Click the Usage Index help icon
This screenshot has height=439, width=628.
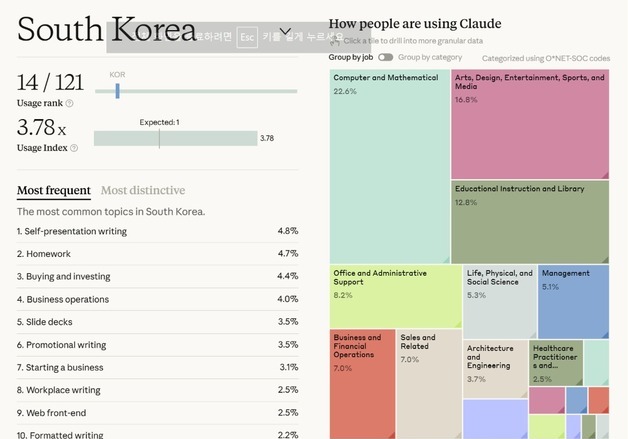point(74,148)
